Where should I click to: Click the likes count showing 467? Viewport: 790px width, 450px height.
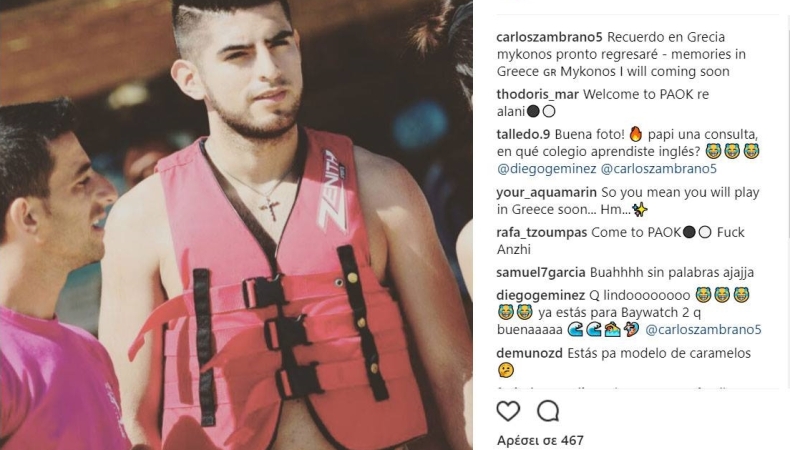click(x=540, y=441)
